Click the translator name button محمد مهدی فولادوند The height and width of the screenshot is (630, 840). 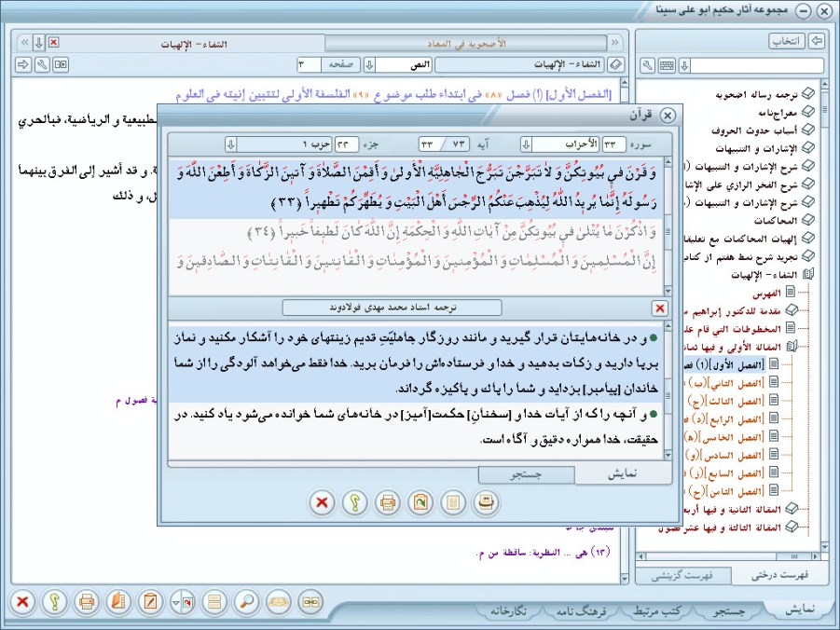coord(392,308)
